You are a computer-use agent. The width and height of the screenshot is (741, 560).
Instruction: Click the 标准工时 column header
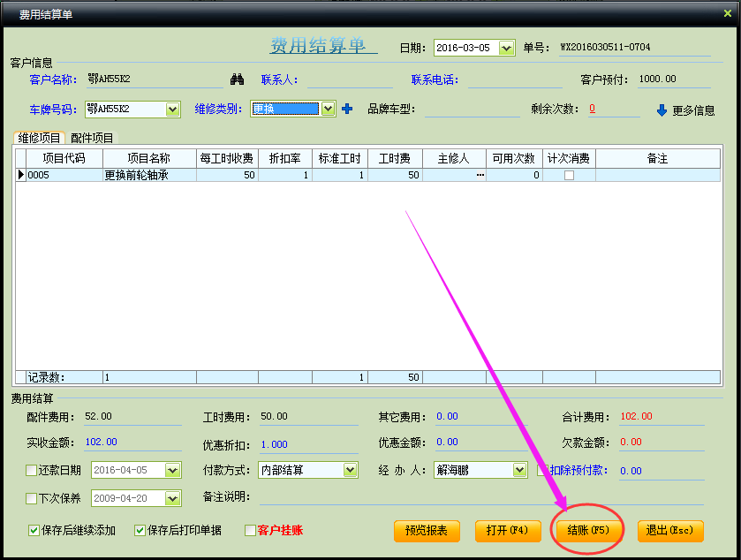[340, 158]
